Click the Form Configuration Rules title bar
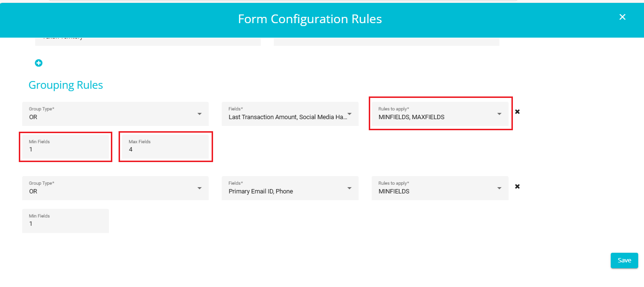The height and width of the screenshot is (287, 644). click(310, 19)
